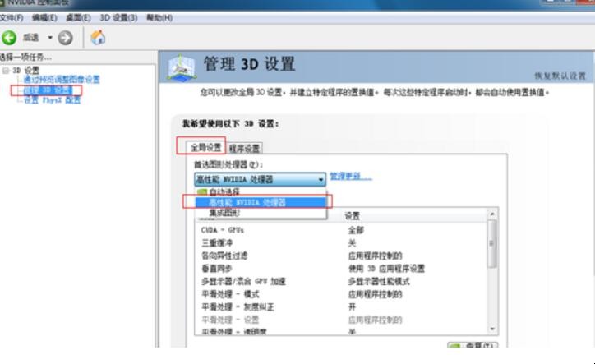Choose 集成图形 option in list
Screen dimensions: 595x364
[x=261, y=213]
